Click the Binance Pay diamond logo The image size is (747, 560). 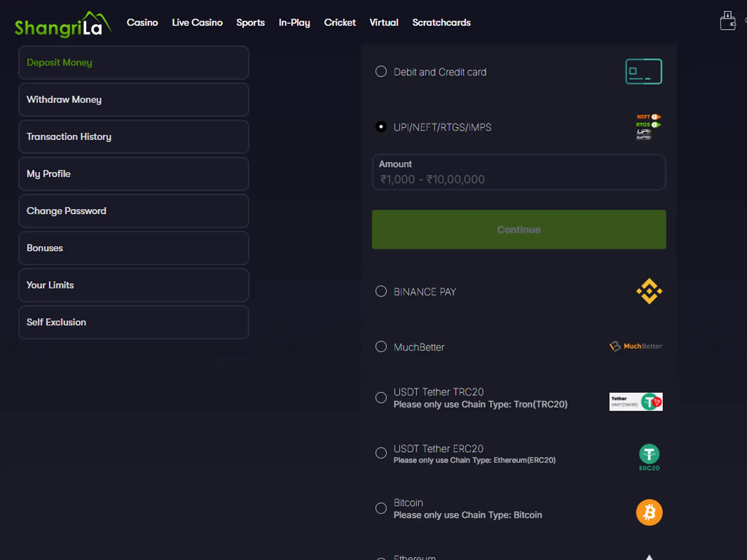click(649, 291)
